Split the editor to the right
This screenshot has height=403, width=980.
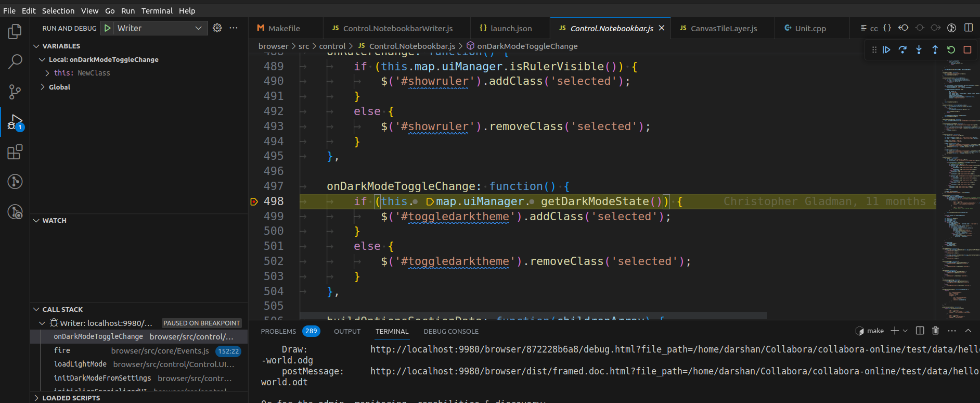pos(969,28)
